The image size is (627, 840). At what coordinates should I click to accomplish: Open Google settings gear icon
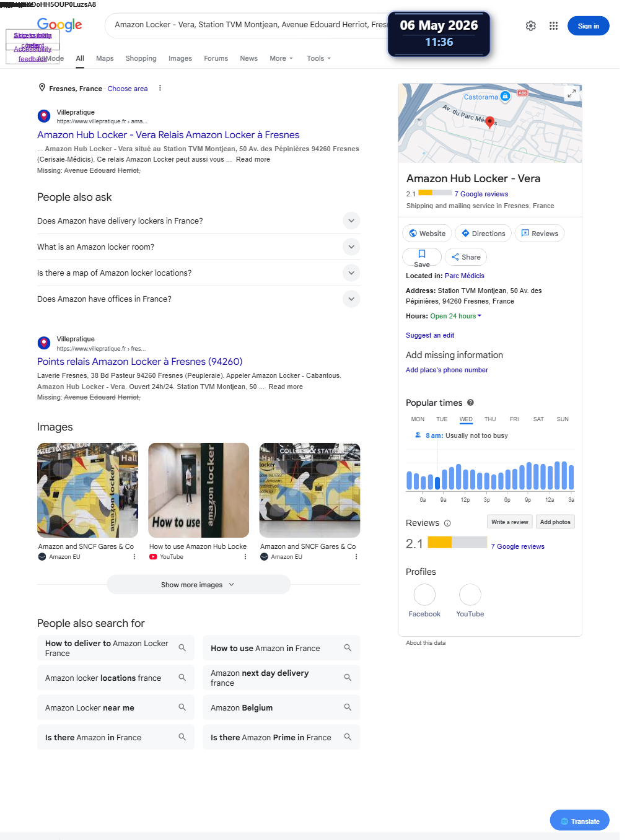click(531, 26)
